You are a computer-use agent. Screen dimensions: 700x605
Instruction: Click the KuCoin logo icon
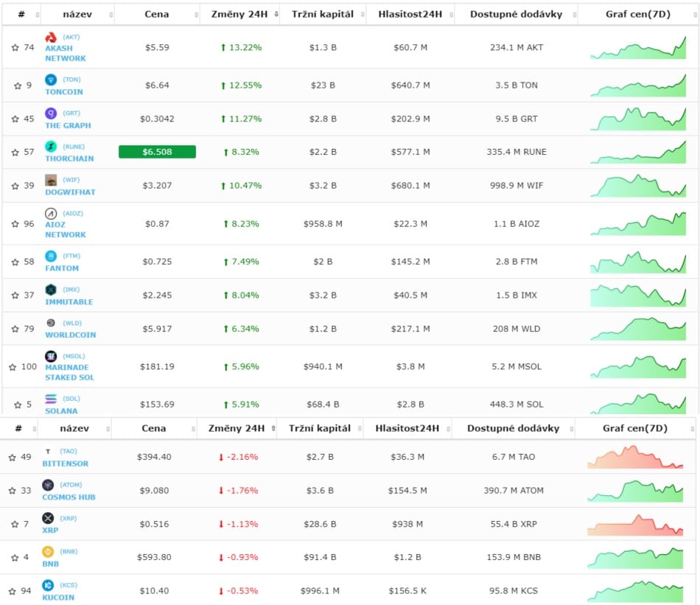coord(48,585)
